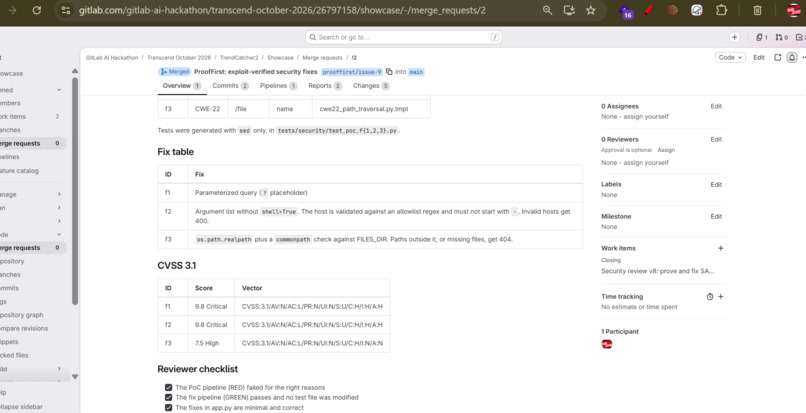Collapse the Pinned section chevron in sidebar

pos(59,89)
